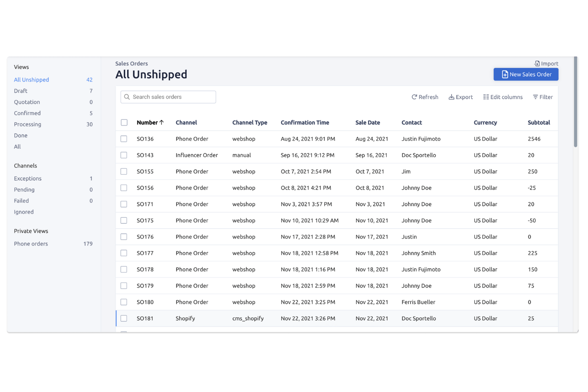Open Edit columns using its icon
588x392 pixels.
point(485,97)
